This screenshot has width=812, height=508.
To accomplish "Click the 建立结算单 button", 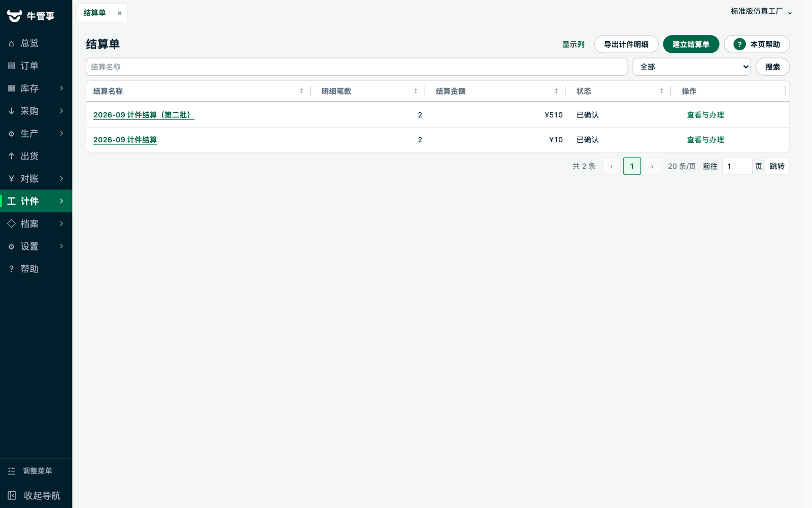I will [691, 44].
